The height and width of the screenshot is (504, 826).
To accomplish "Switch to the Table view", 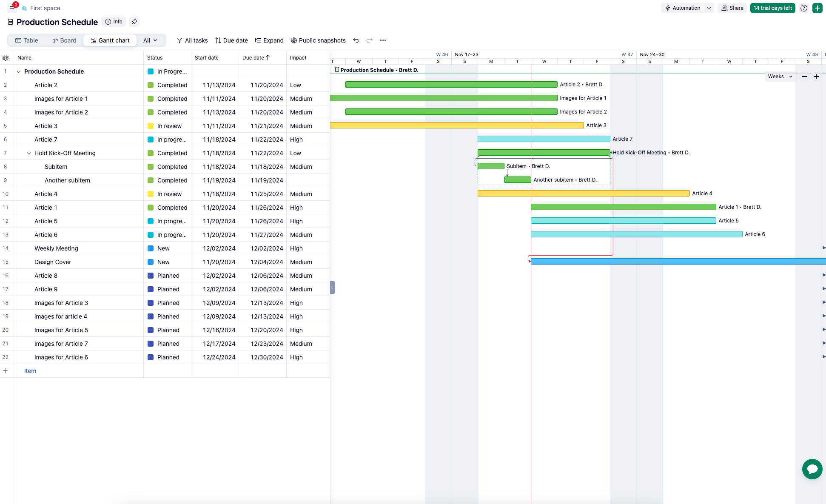I will click(x=27, y=40).
